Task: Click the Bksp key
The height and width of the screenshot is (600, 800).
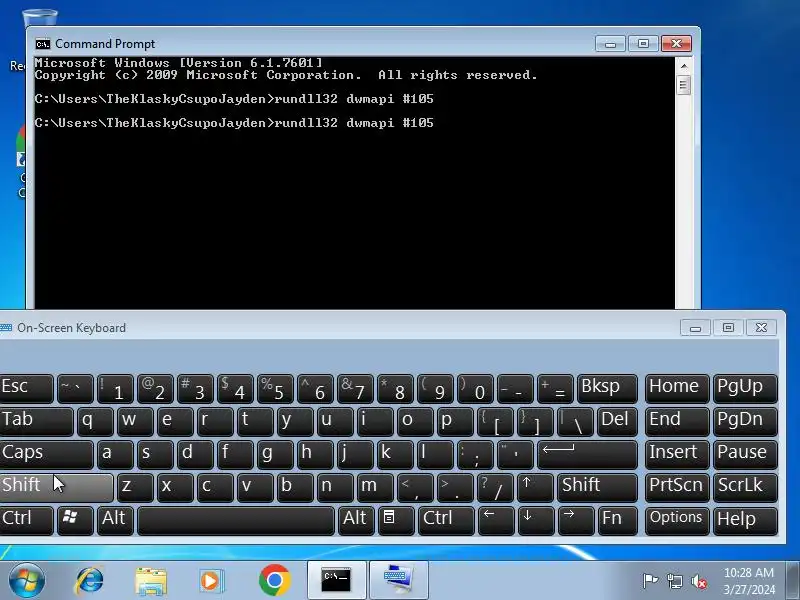Action: 607,388
